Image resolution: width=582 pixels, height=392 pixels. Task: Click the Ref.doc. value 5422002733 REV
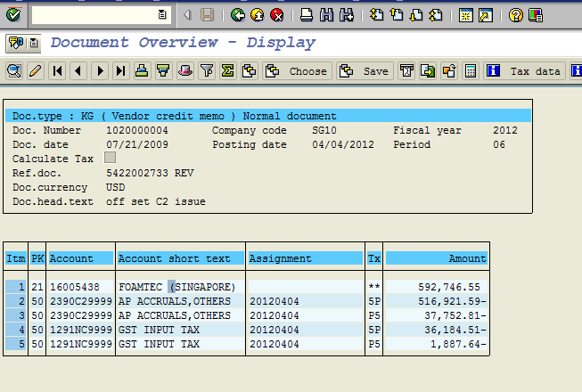coord(150,173)
